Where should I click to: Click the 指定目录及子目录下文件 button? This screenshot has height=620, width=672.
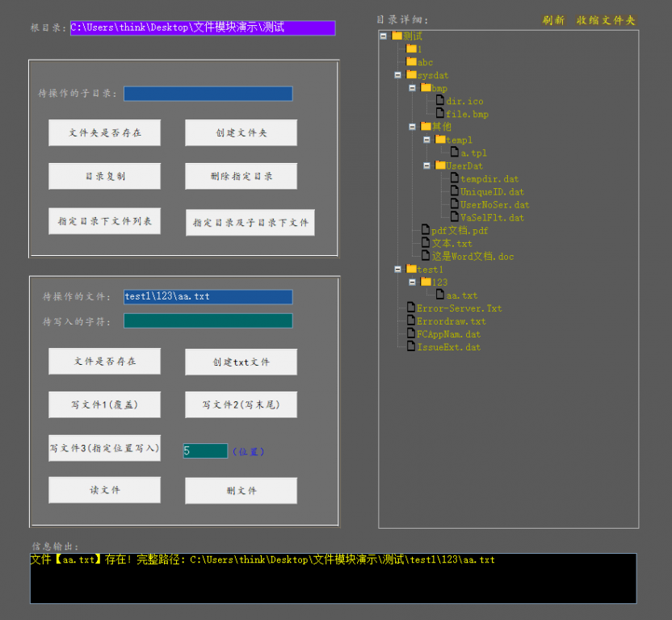tap(250, 222)
